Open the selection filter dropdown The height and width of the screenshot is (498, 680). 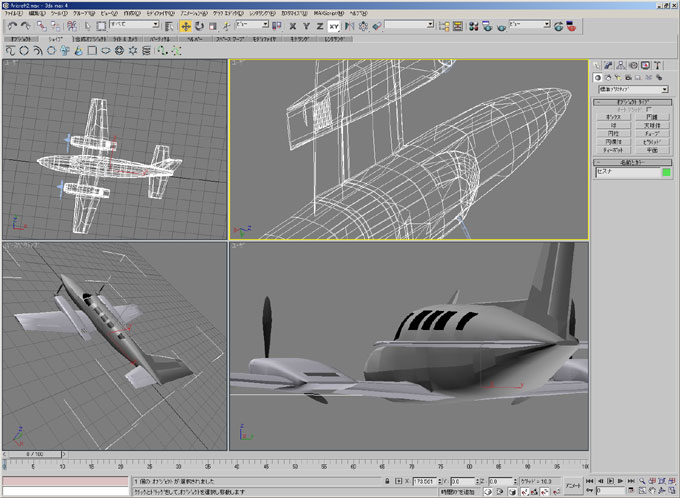click(x=134, y=25)
